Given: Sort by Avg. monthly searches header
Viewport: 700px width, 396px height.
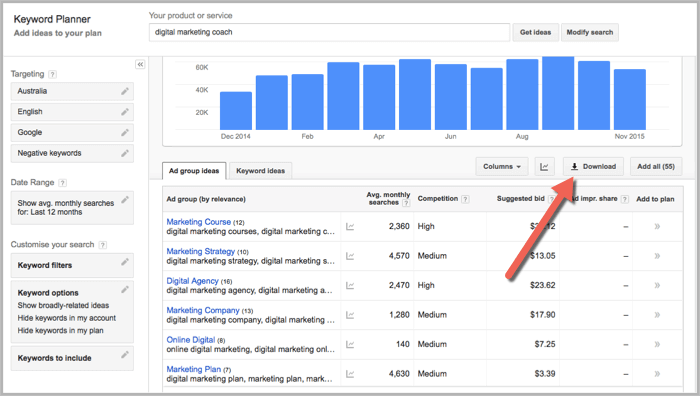Looking at the screenshot, I should [x=388, y=199].
